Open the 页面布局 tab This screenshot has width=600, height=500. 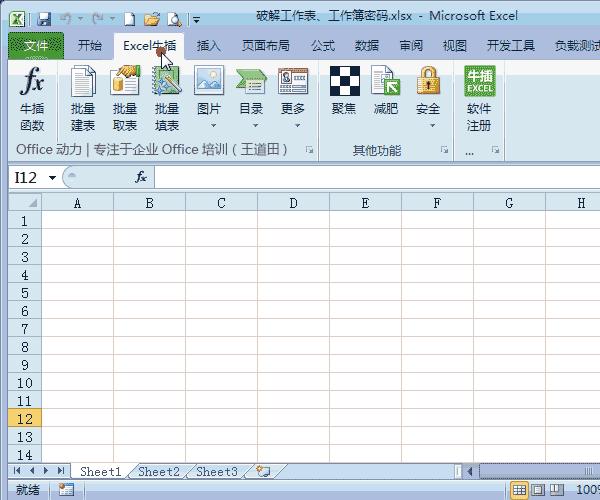pyautogui.click(x=266, y=46)
